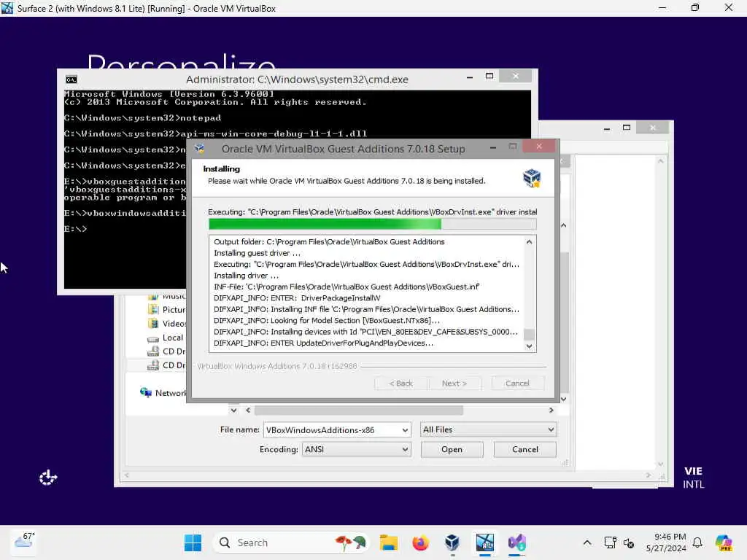Click the Guest Additions setup title bar icon

199,149
